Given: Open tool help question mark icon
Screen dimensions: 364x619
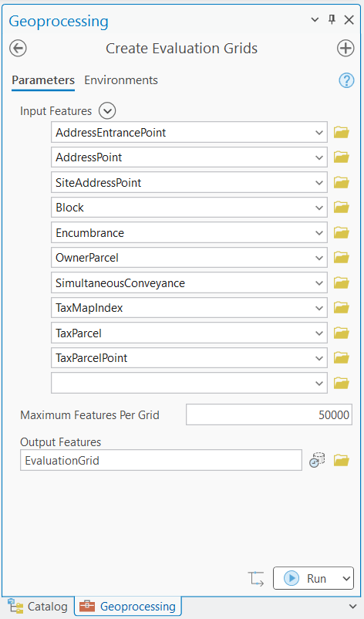Looking at the screenshot, I should 346,80.
